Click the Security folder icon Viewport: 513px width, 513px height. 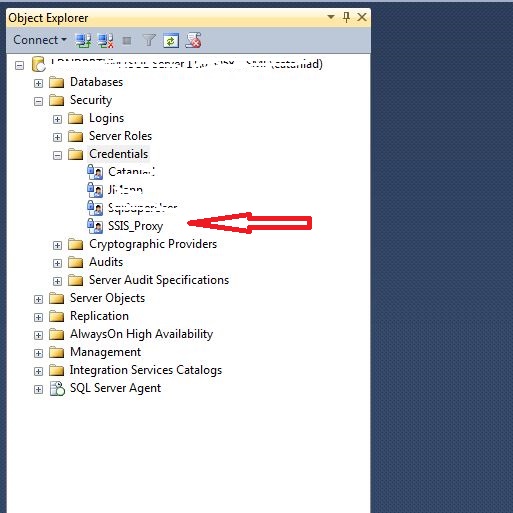click(x=56, y=100)
